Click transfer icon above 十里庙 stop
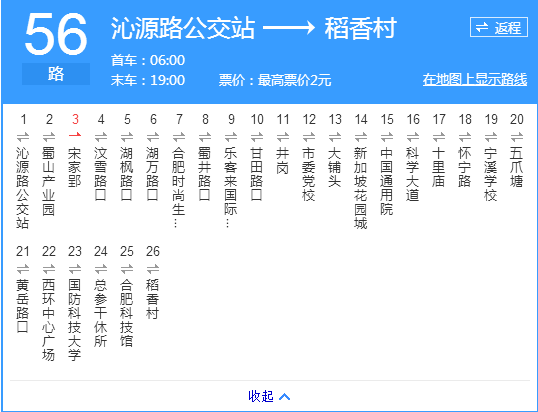This screenshot has height=412, width=538. (x=439, y=137)
